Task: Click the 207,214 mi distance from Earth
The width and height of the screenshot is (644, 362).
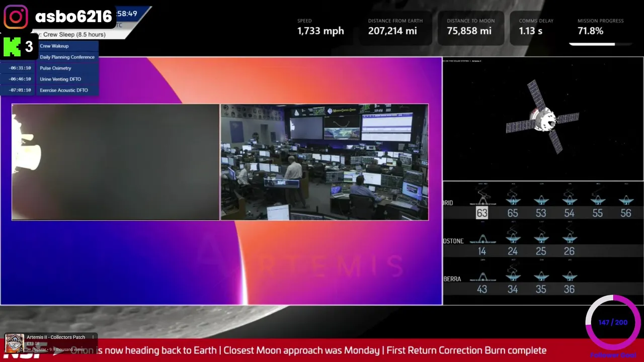Action: (392, 31)
